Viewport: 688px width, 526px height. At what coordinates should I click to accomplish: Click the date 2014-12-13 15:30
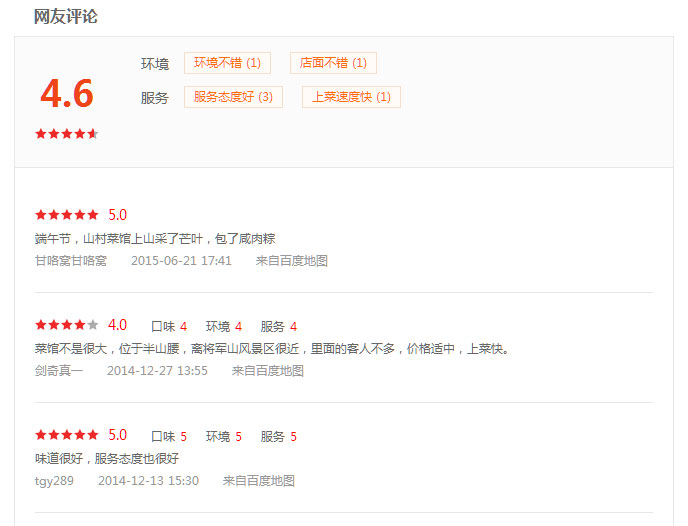(148, 481)
